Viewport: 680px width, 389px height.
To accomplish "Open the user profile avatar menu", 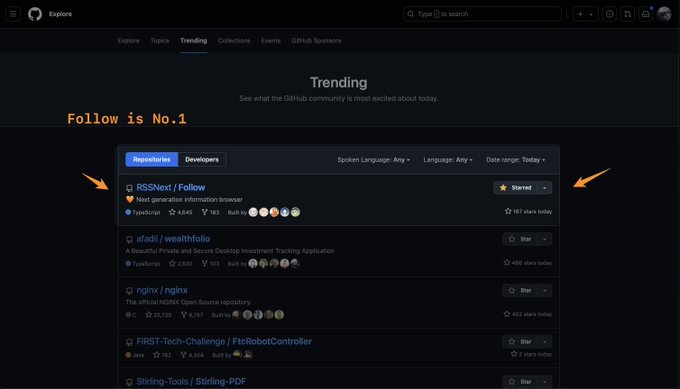I will coord(664,14).
